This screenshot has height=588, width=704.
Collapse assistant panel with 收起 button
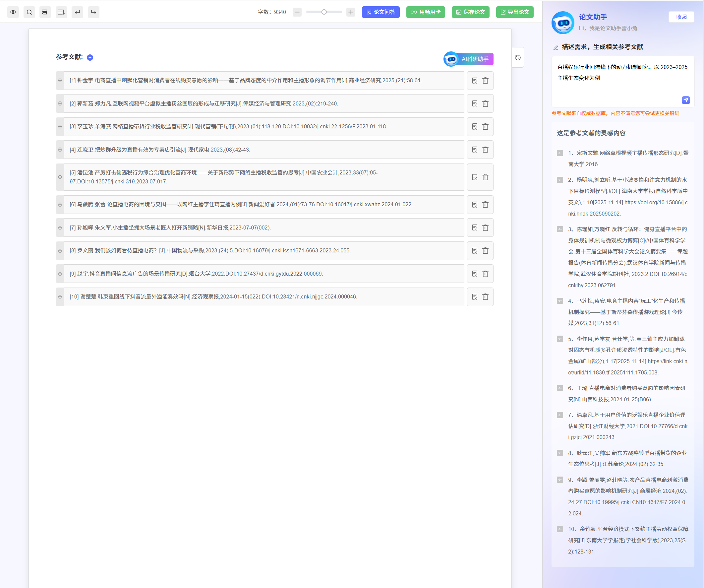coord(681,17)
